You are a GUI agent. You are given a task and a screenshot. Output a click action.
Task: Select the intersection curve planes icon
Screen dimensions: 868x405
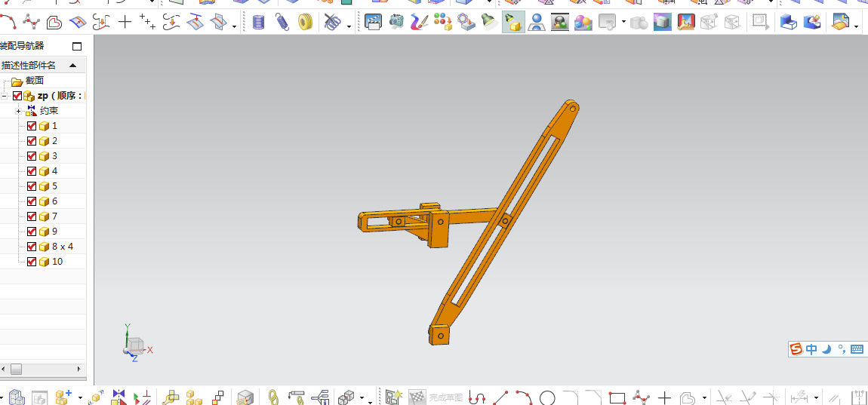(219, 22)
